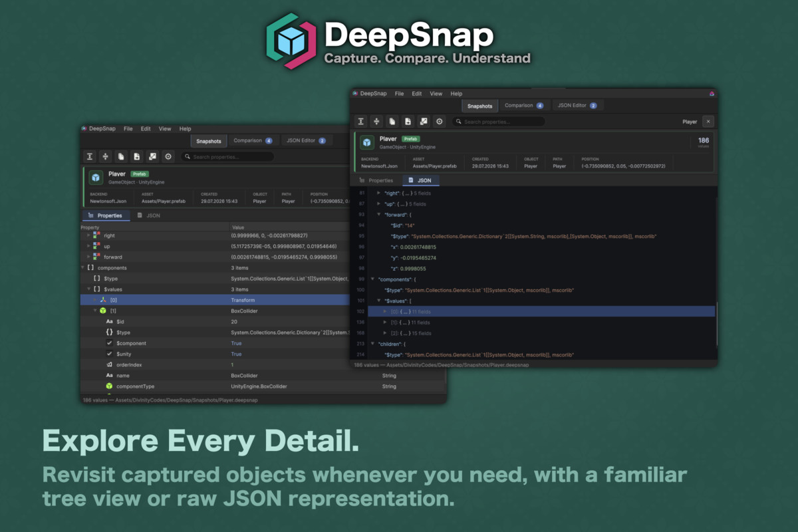Screen dimensions: 798x532
Task: Click the Player cube icon in the Properties window header
Action: point(96,178)
